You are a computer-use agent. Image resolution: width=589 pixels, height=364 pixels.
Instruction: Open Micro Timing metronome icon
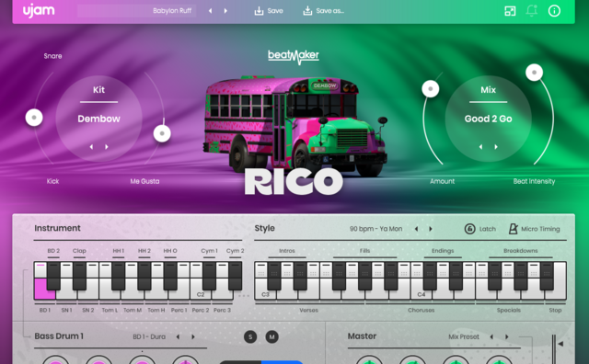(x=514, y=229)
